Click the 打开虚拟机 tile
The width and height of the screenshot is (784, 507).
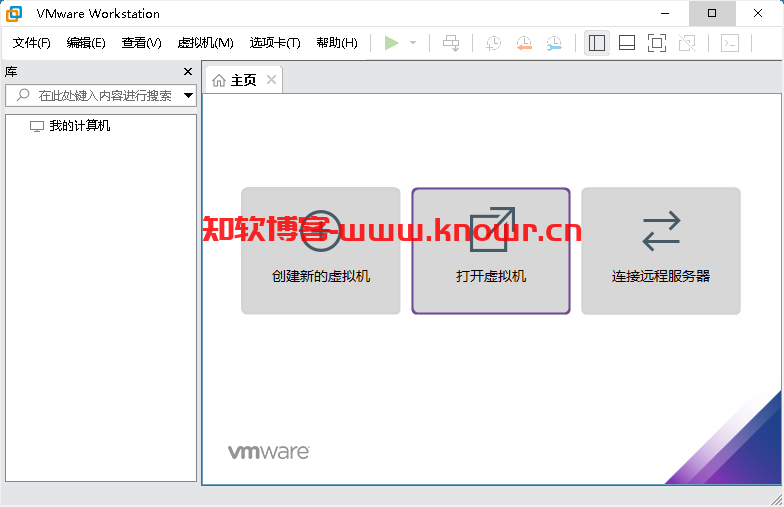point(491,251)
